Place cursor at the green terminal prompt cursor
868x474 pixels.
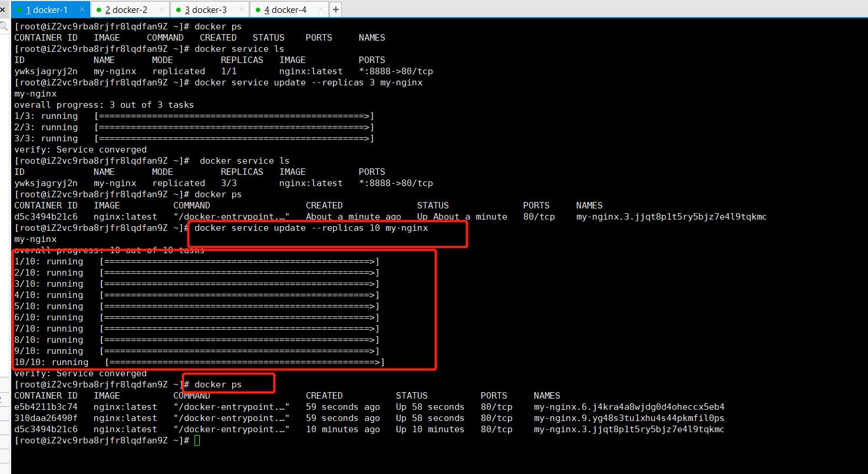[197, 440]
